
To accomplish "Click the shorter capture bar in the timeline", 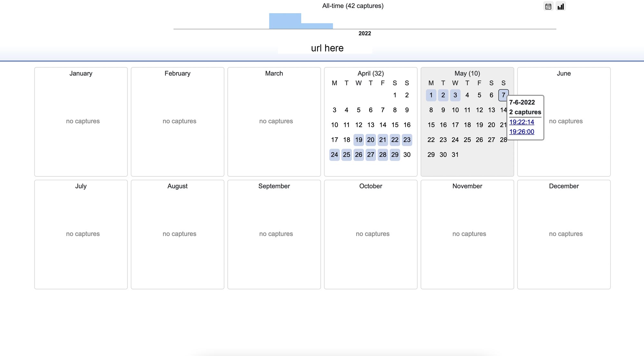I will (317, 26).
